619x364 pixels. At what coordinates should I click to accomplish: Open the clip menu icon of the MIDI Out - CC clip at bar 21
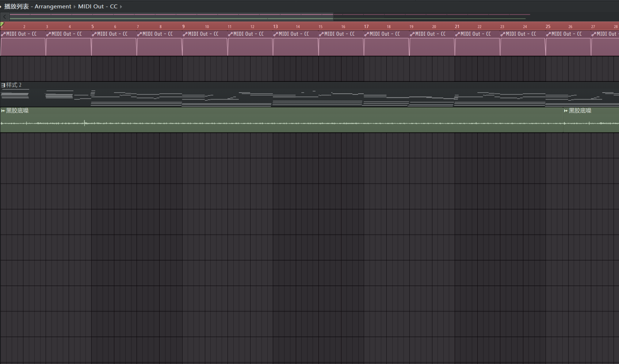point(458,34)
